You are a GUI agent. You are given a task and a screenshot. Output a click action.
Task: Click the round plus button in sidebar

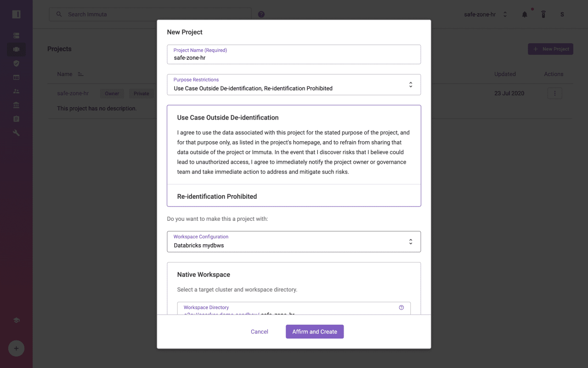click(16, 348)
